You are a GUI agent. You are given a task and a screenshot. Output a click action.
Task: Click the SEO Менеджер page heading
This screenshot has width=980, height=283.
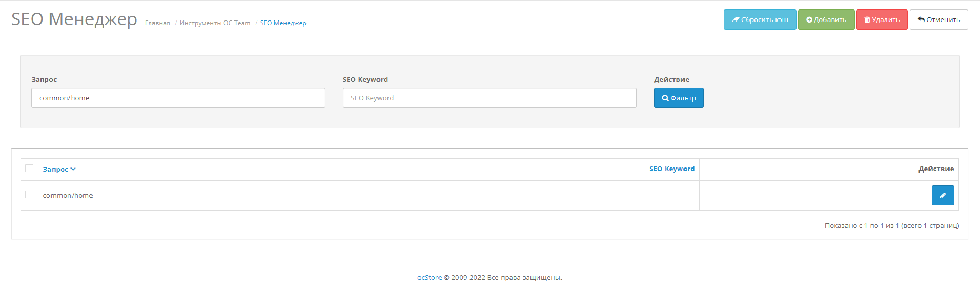click(74, 19)
